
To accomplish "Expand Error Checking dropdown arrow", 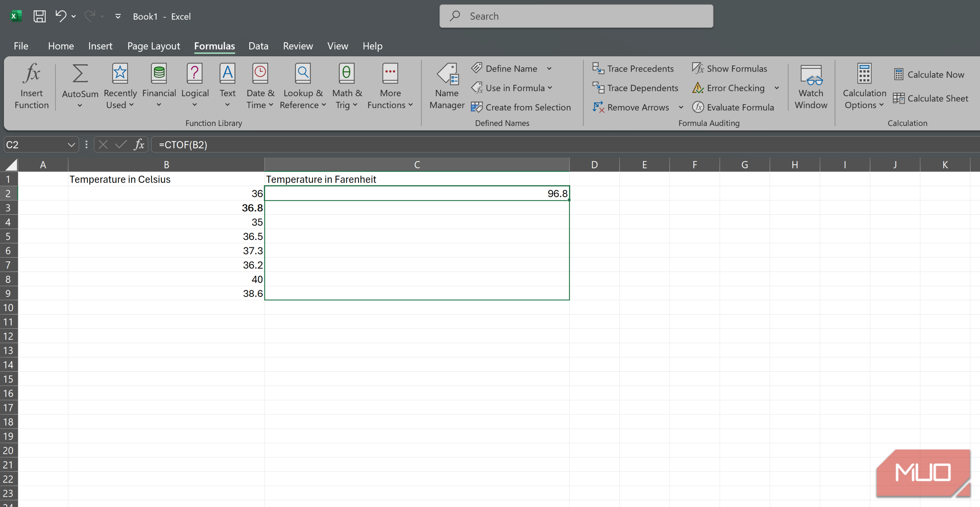I will point(777,88).
